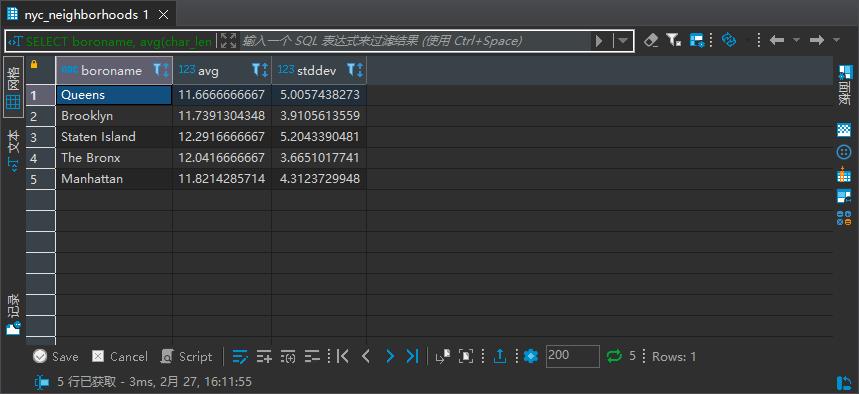This screenshot has height=394, width=859.
Task: Open the back history dropdown arrow
Action: click(796, 40)
